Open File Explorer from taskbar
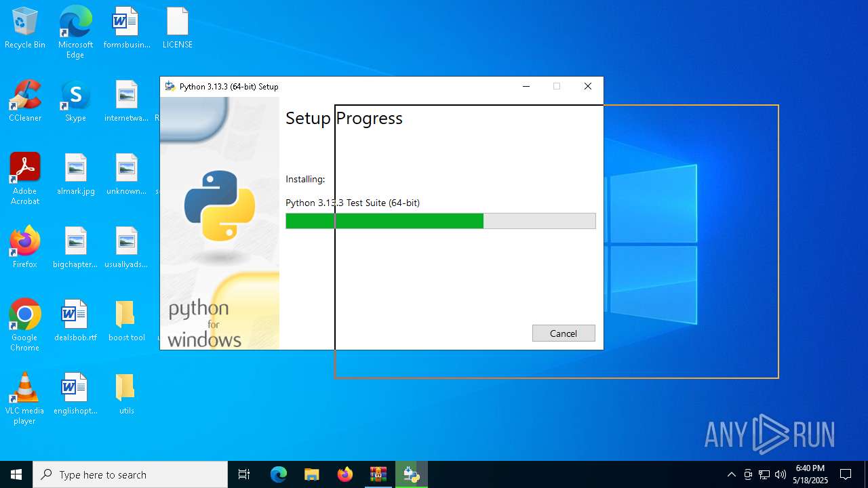 click(x=311, y=474)
